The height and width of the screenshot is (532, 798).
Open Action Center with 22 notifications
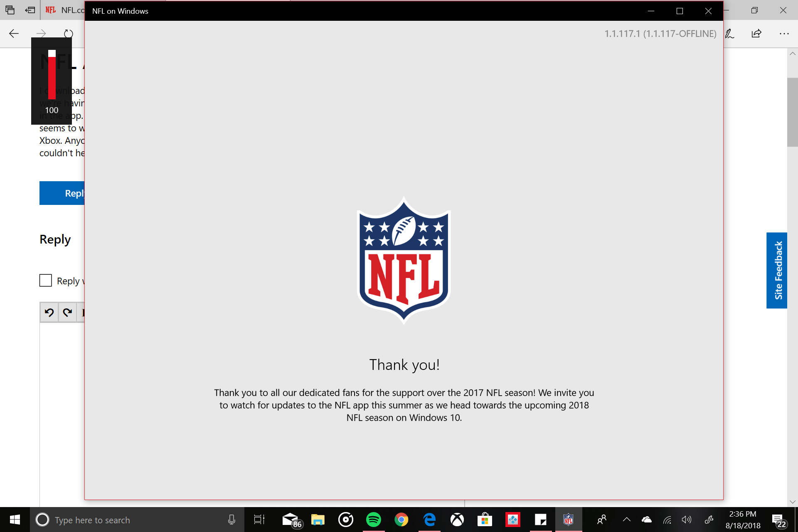click(x=779, y=520)
